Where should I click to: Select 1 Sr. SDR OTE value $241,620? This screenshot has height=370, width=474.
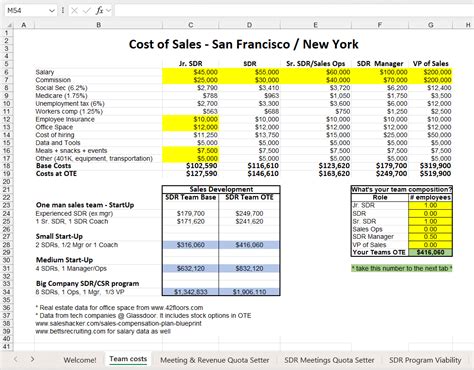click(249, 221)
